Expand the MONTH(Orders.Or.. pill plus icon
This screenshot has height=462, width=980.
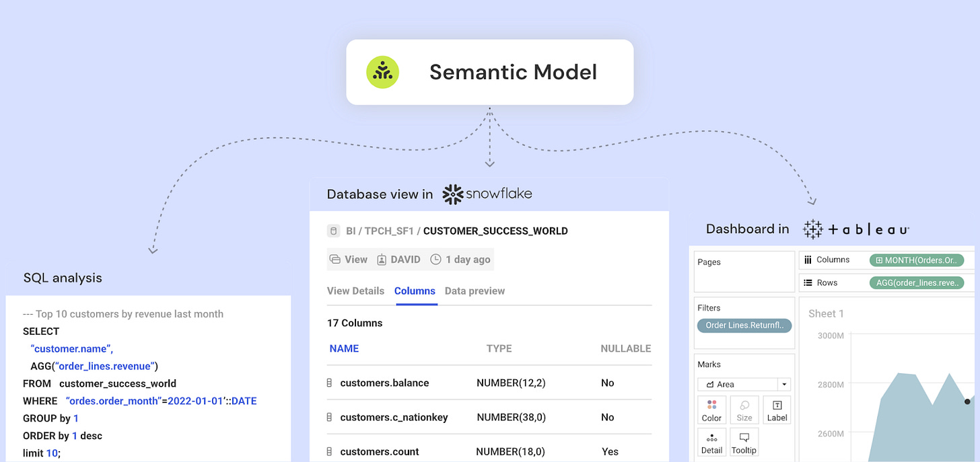pos(880,260)
